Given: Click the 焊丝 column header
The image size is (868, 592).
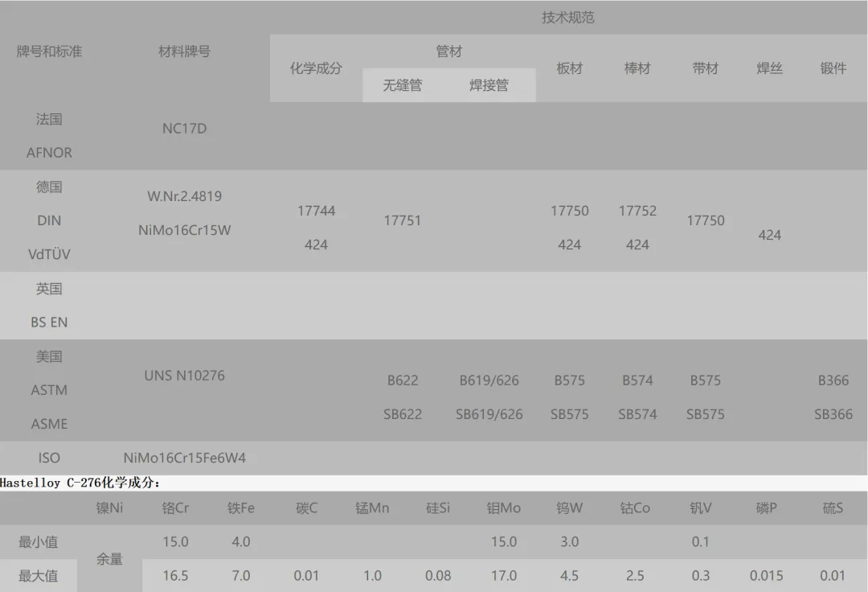Looking at the screenshot, I should click(769, 68).
